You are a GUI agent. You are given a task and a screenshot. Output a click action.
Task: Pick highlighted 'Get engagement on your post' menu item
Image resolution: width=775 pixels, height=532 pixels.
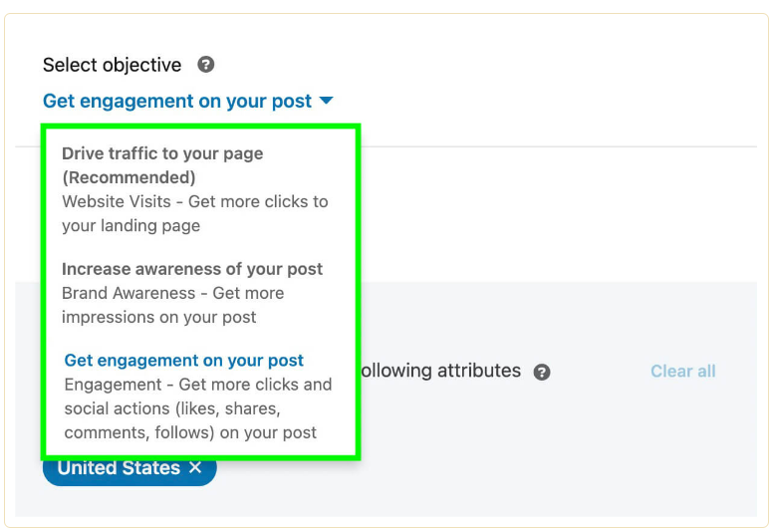[x=184, y=361]
